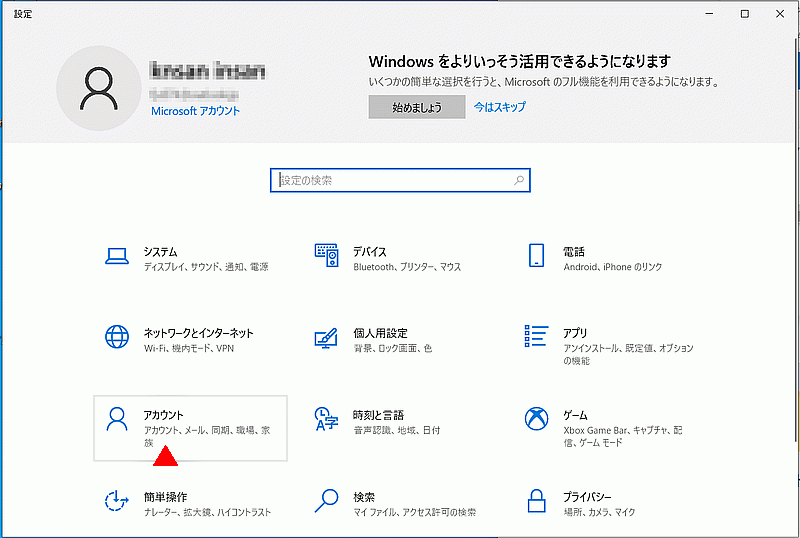Click the 今はスキップ link

tap(499, 107)
